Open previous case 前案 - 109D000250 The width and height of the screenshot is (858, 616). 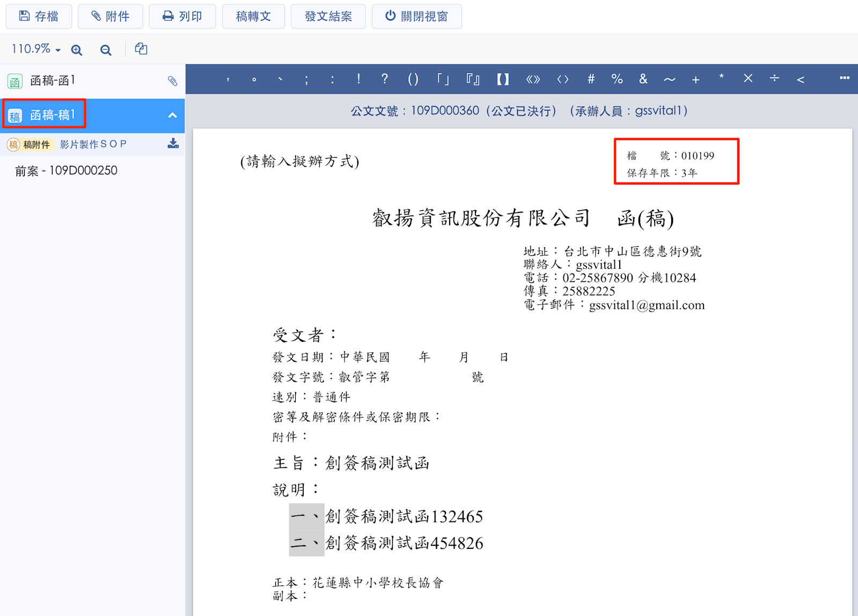tap(66, 171)
